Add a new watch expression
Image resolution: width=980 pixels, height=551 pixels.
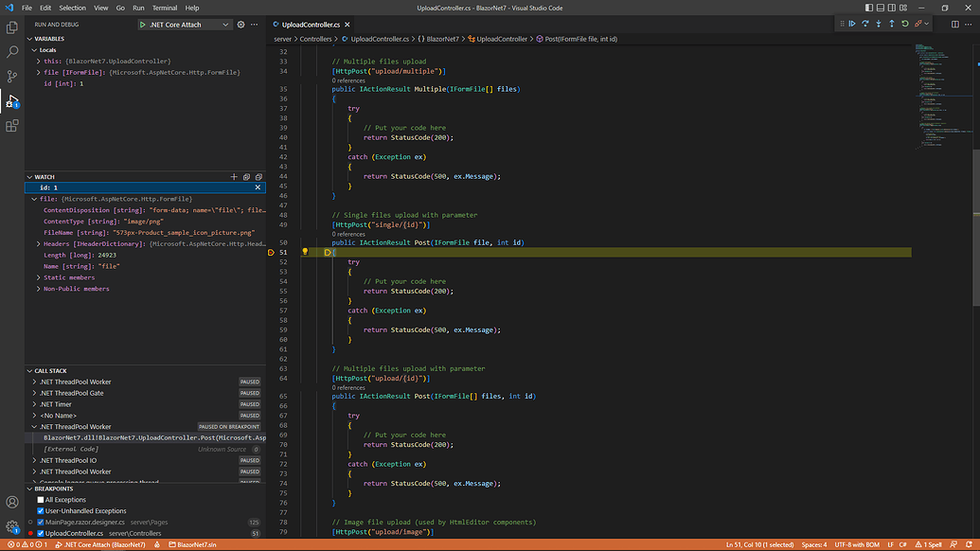234,177
